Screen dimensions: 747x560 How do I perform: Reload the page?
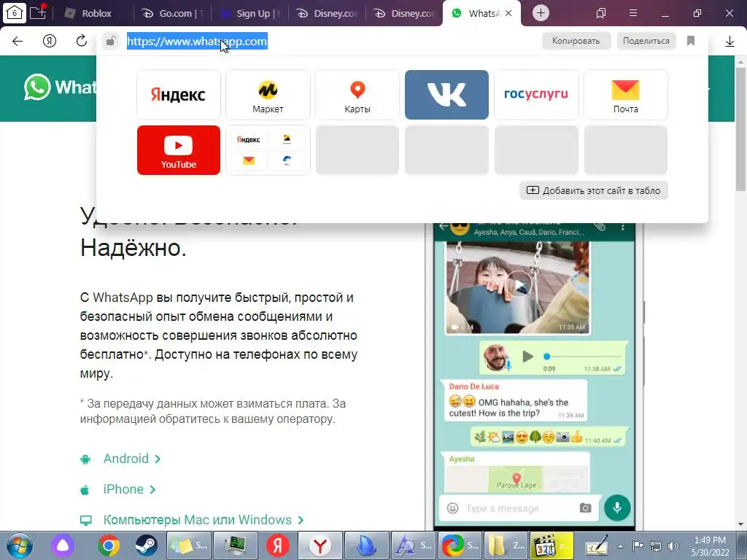coord(82,41)
